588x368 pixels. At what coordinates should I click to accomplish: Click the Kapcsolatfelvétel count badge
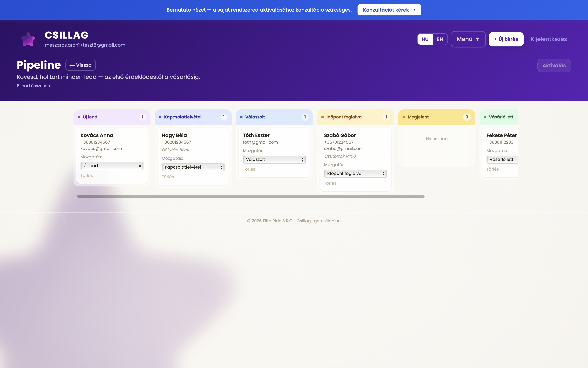pyautogui.click(x=224, y=117)
